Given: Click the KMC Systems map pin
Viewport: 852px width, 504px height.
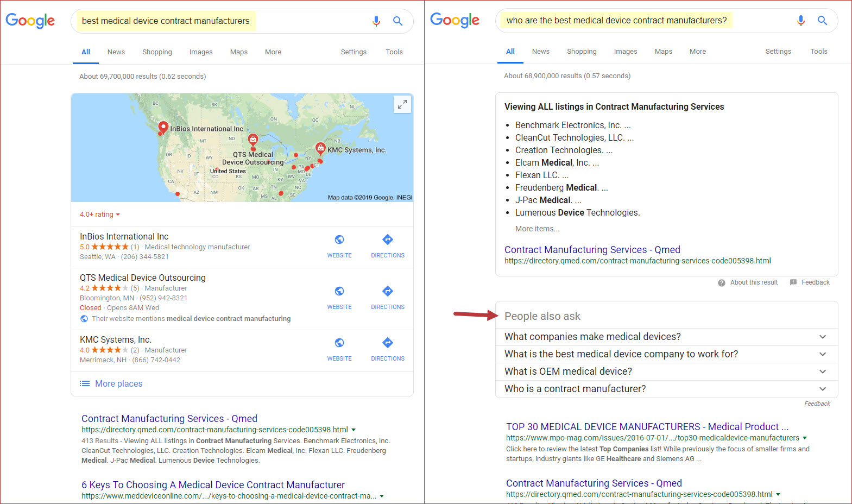Looking at the screenshot, I should click(x=320, y=148).
